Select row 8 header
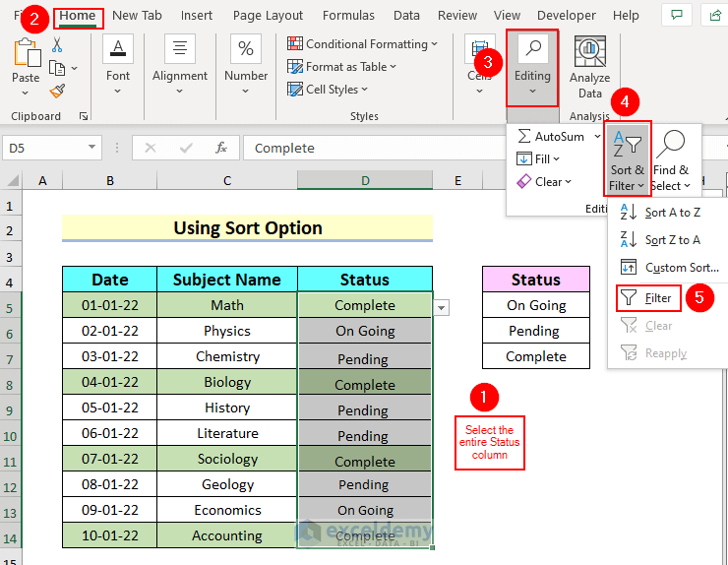Viewport: 728px width, 565px height. (x=10, y=385)
